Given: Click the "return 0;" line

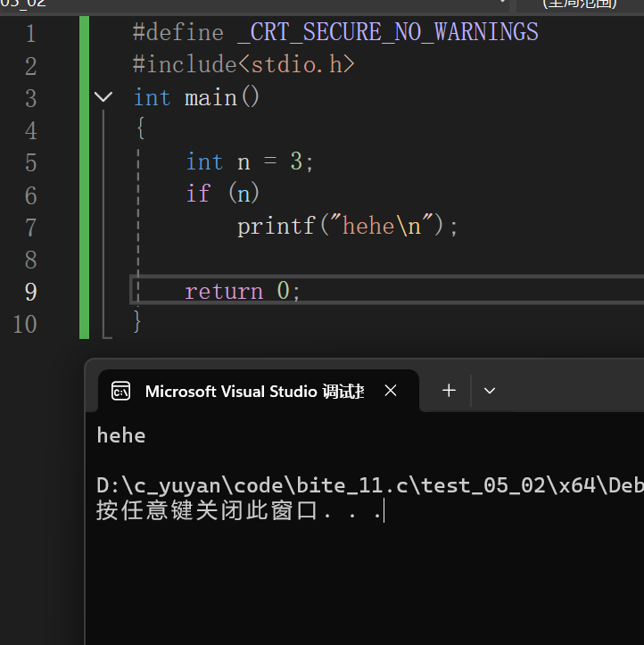Looking at the screenshot, I should click(x=243, y=291).
